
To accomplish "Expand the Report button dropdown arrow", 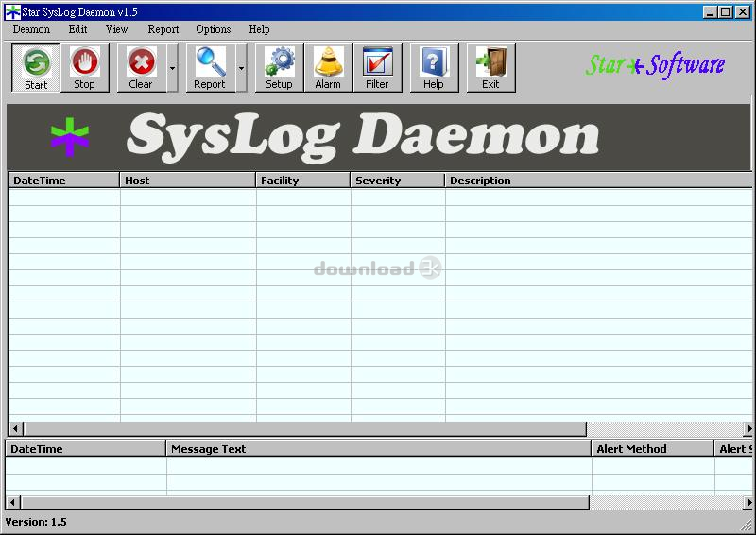I will click(x=241, y=69).
